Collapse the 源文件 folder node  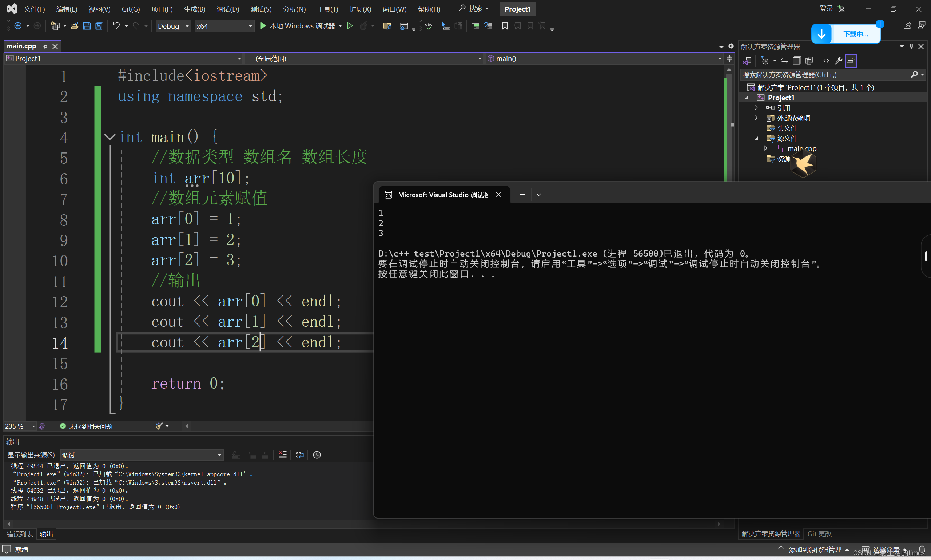point(756,138)
